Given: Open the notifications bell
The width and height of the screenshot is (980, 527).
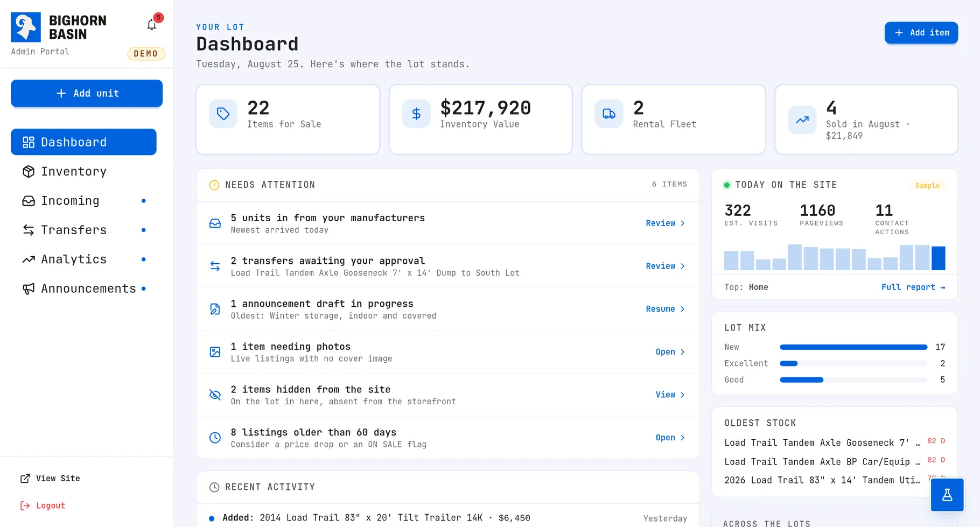Looking at the screenshot, I should click(x=152, y=25).
